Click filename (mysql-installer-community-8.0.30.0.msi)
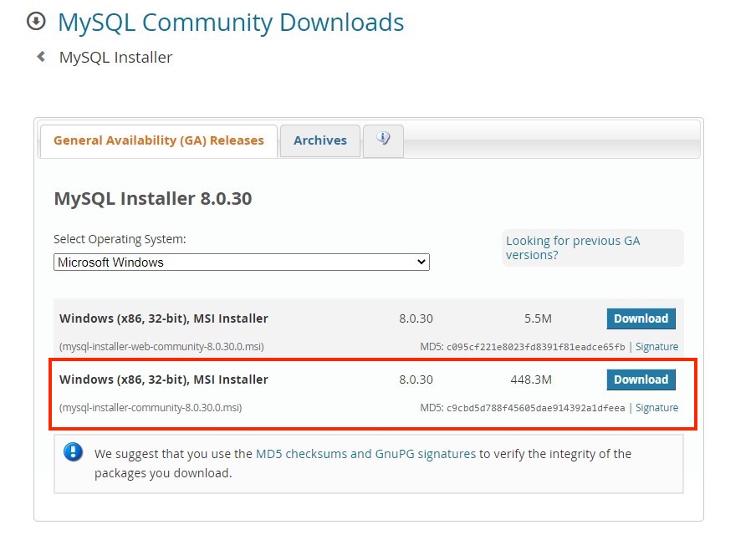The height and width of the screenshot is (535, 756). tap(151, 408)
